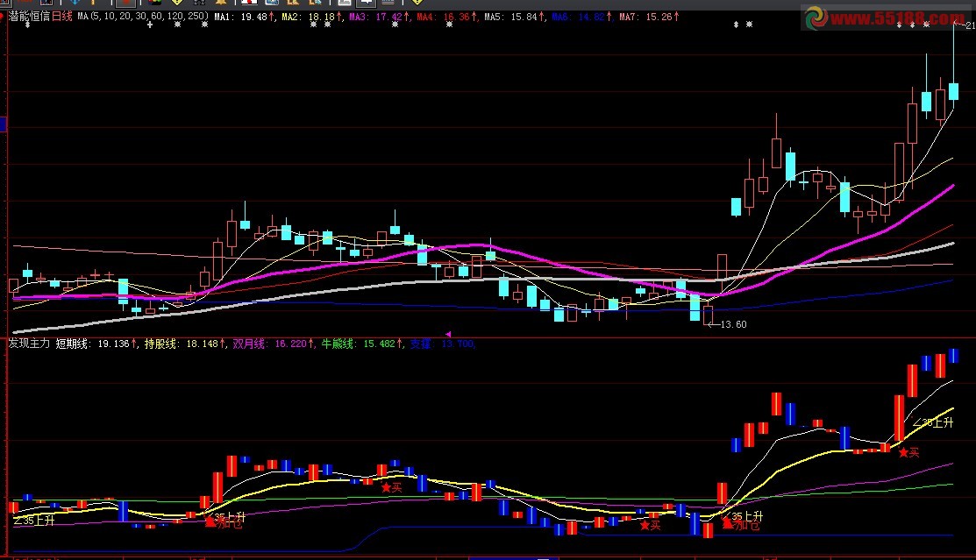
Task: Click the ∠35上升 label on the final rally
Action: [x=933, y=422]
